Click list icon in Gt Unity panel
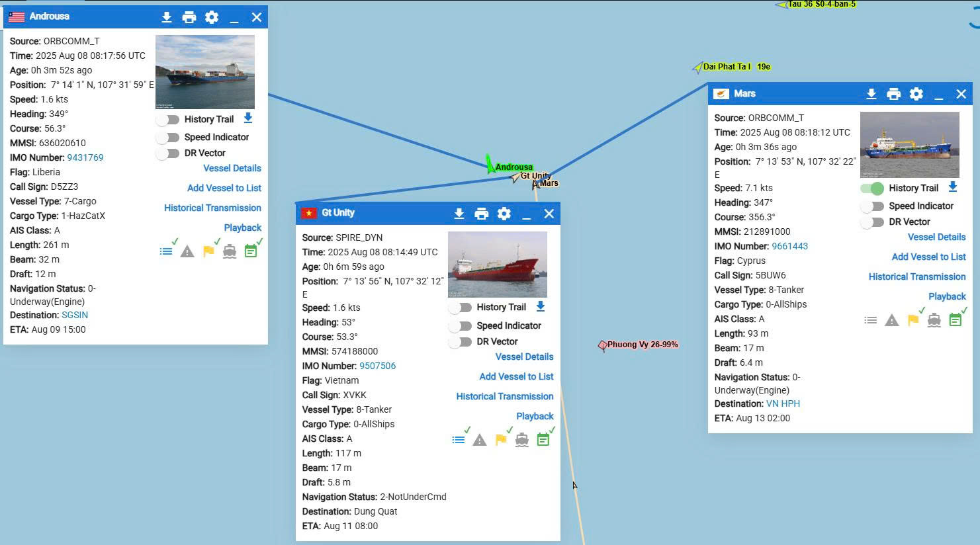Screen dimensions: 980x545 pyautogui.click(x=458, y=440)
